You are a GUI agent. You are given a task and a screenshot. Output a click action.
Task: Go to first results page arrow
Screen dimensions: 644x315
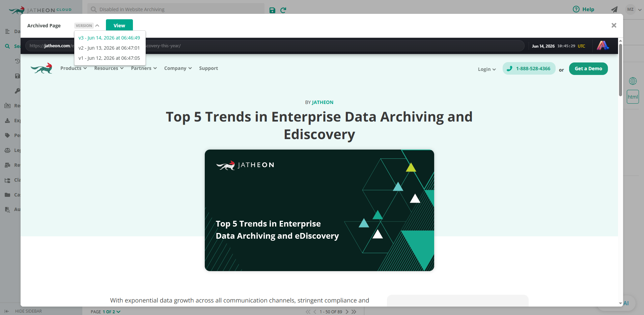(308, 312)
